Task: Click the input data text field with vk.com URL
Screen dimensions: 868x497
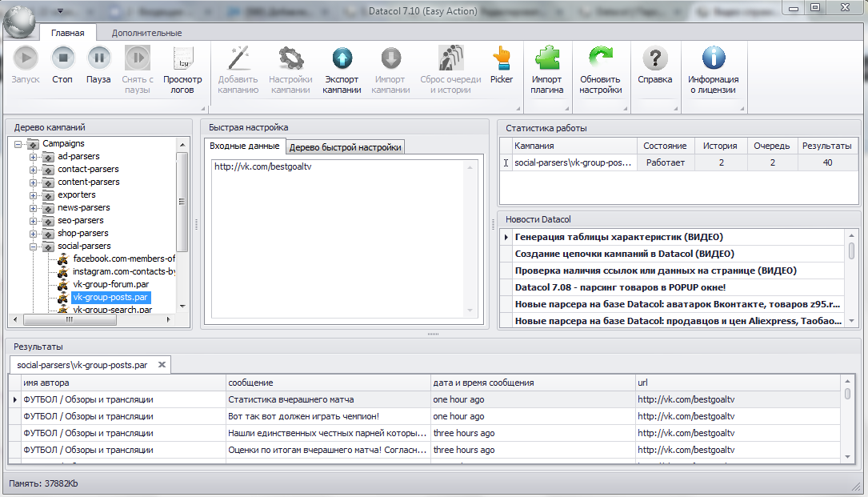Action: 343,238
